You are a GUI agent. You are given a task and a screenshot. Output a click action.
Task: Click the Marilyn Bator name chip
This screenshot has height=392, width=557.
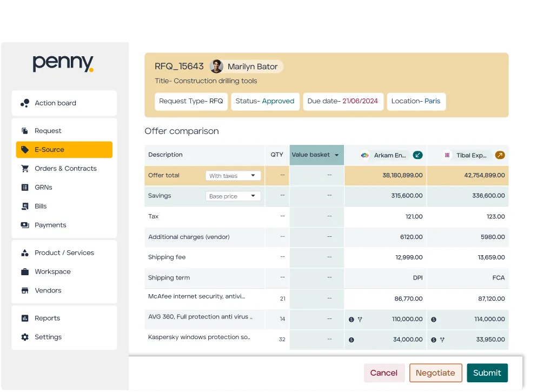[246, 67]
